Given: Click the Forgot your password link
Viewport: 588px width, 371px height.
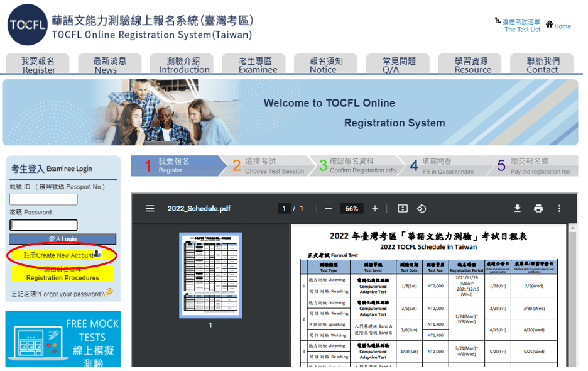Looking at the screenshot, I should (x=60, y=294).
